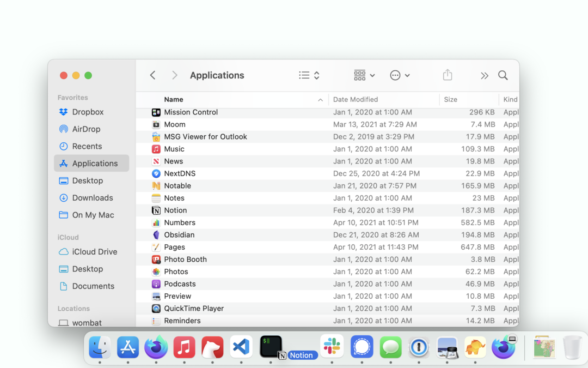Select the Pages app icon
Image resolution: width=588 pixels, height=368 pixels.
pyautogui.click(x=156, y=247)
